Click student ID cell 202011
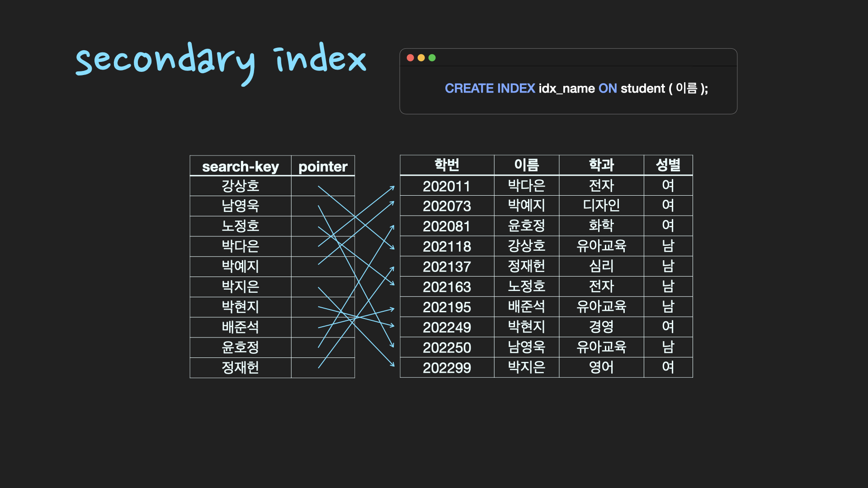This screenshot has width=868, height=488. [x=447, y=186]
